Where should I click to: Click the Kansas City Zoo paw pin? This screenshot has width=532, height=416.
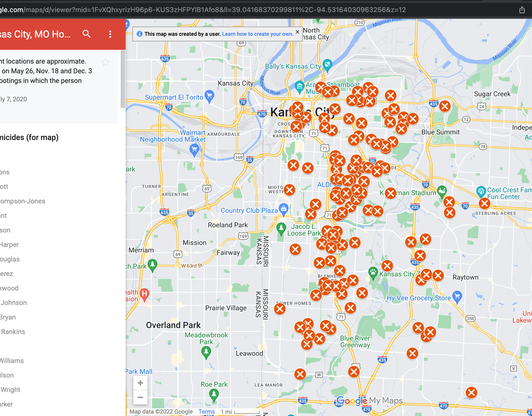(373, 273)
